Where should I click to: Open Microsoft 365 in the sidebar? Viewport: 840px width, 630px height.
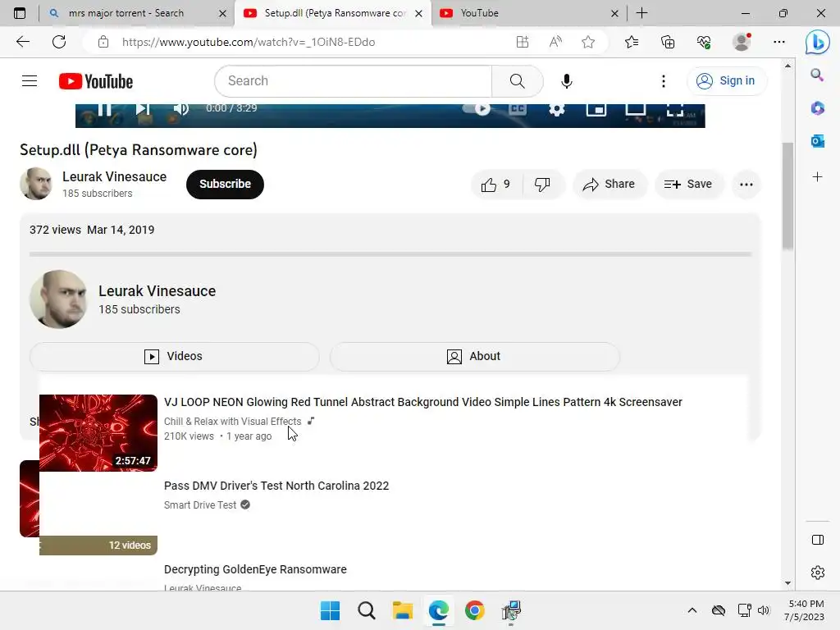pos(817,108)
